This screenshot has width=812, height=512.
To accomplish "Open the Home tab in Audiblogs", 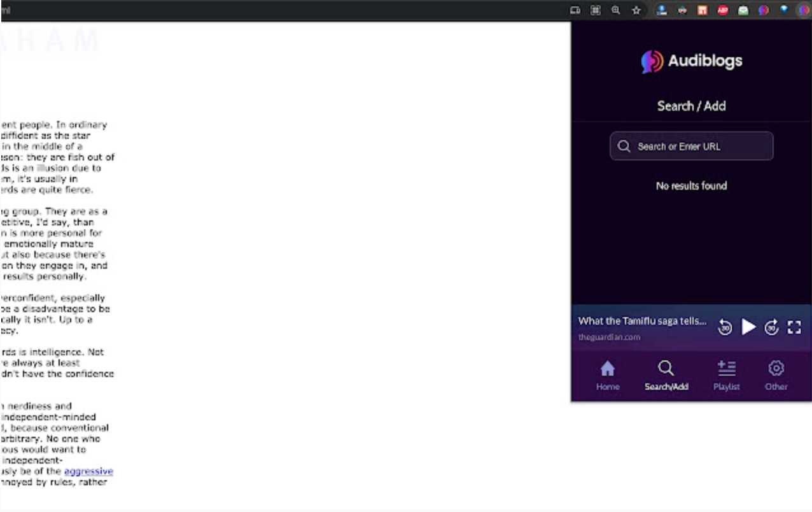I will point(608,375).
